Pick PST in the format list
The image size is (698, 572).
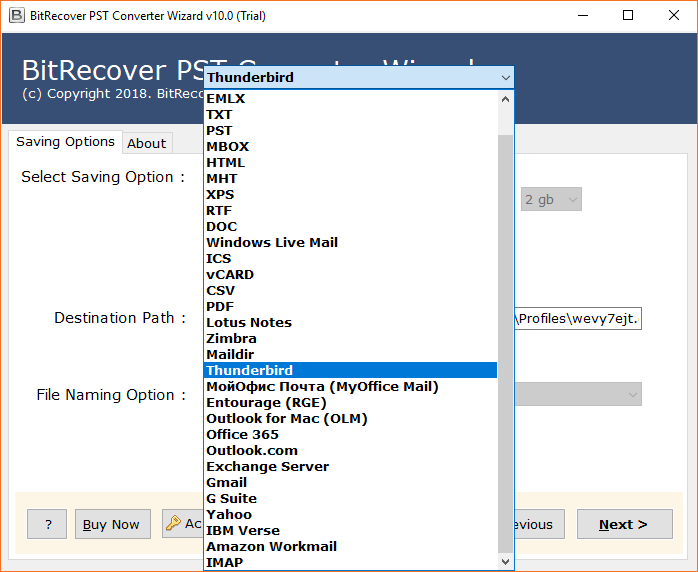point(350,130)
